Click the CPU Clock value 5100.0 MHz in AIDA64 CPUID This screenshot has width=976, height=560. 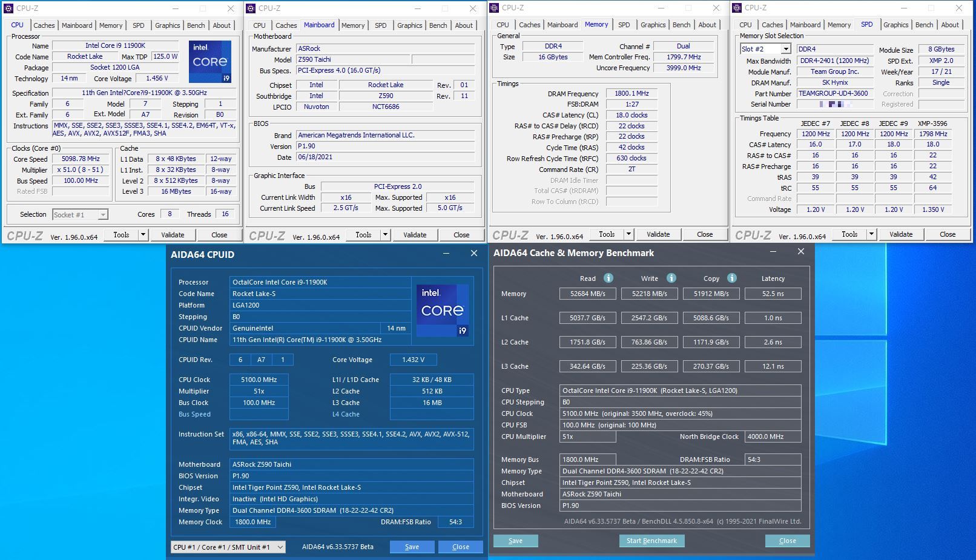coord(259,380)
